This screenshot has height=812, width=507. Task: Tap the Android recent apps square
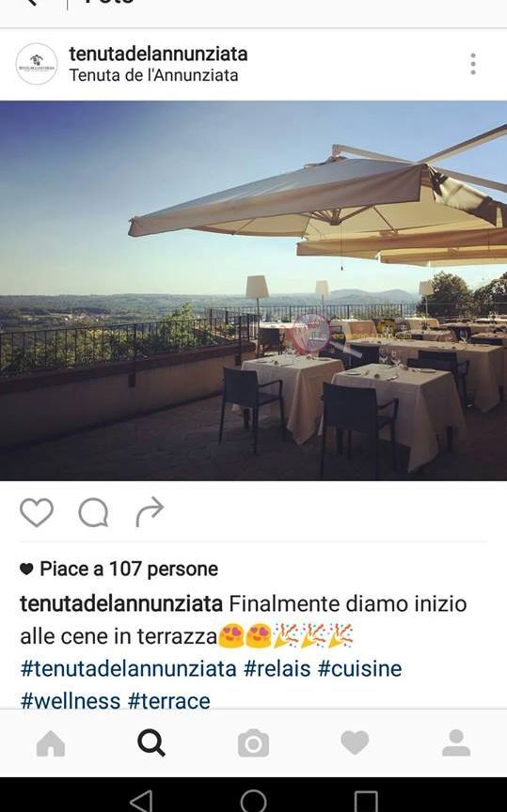[x=366, y=802]
